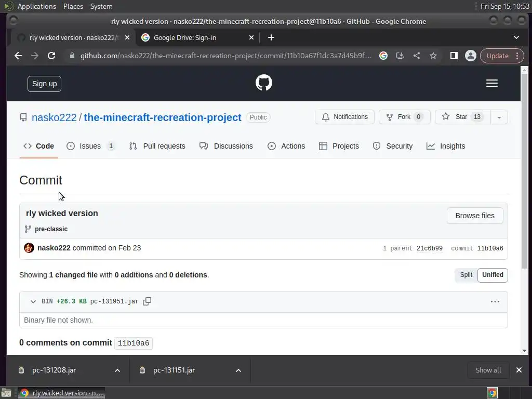Screen dimensions: 532x399
Task: Open Chrome side panel icon
Action: (454, 56)
